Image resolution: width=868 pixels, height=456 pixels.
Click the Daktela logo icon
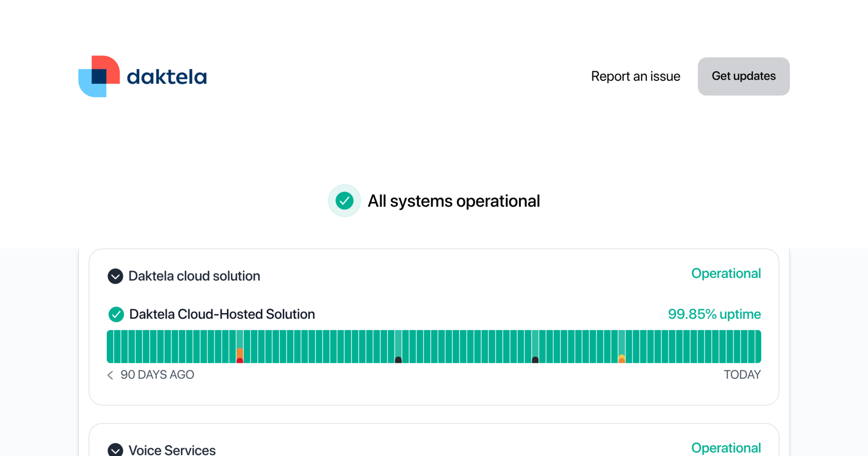pyautogui.click(x=99, y=76)
